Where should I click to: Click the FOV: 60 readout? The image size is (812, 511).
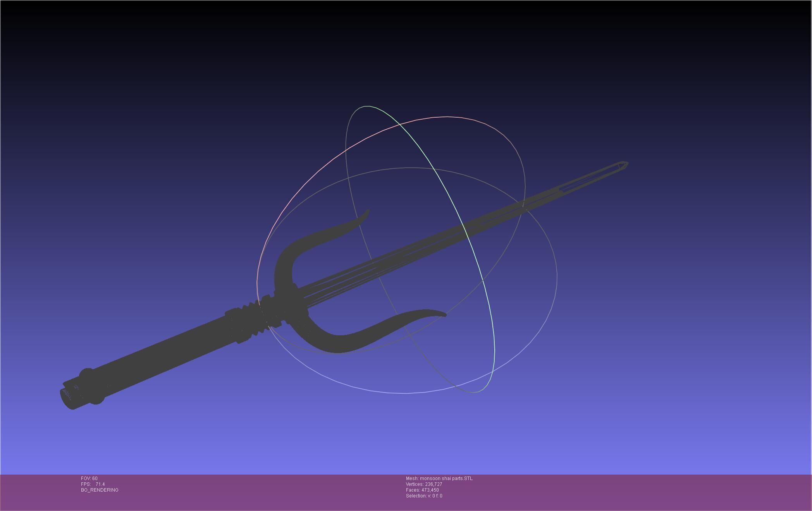(89, 478)
